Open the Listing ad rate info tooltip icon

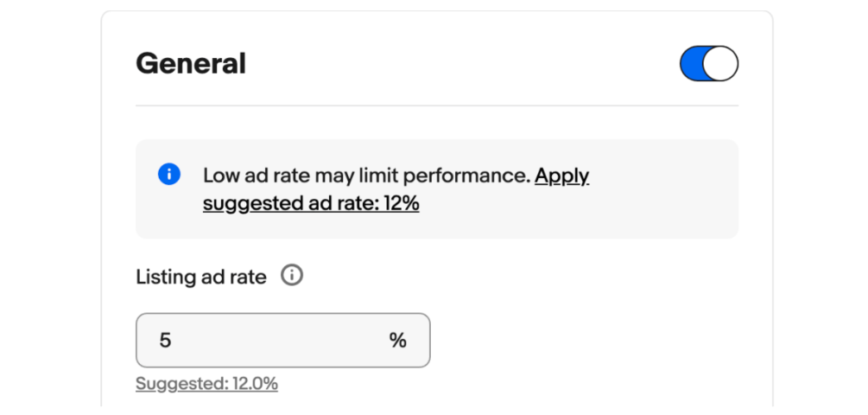click(292, 276)
